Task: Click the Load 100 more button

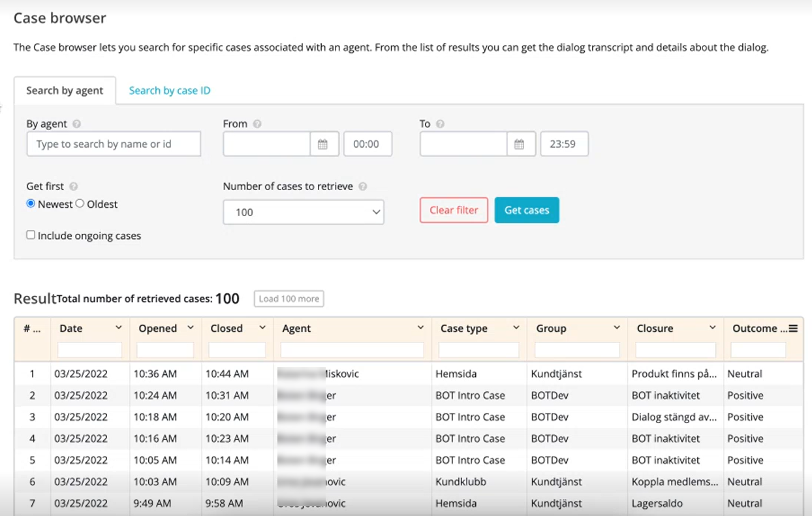Action: click(x=289, y=298)
